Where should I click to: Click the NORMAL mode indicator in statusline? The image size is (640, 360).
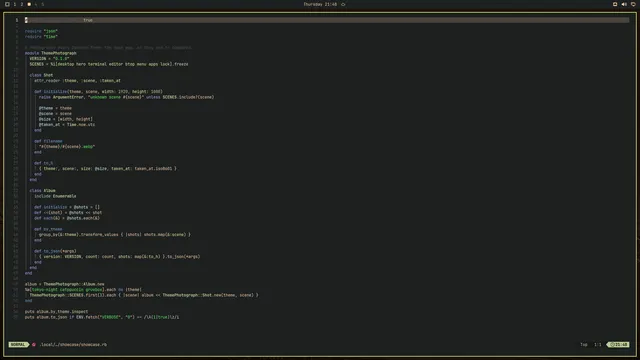coord(18,344)
